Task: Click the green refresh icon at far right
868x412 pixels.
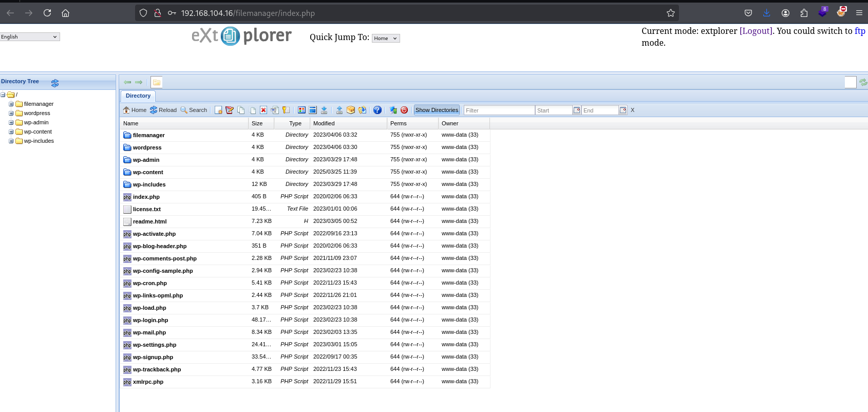Action: (x=863, y=82)
